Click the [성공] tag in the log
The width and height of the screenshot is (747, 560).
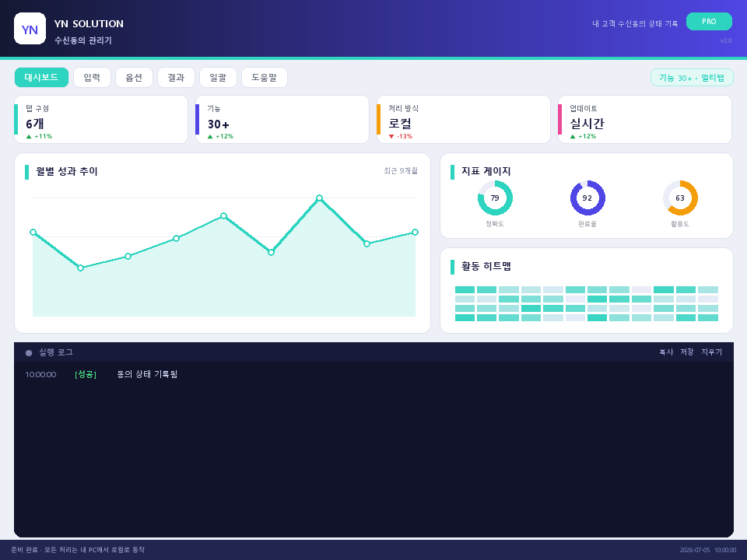point(86,374)
